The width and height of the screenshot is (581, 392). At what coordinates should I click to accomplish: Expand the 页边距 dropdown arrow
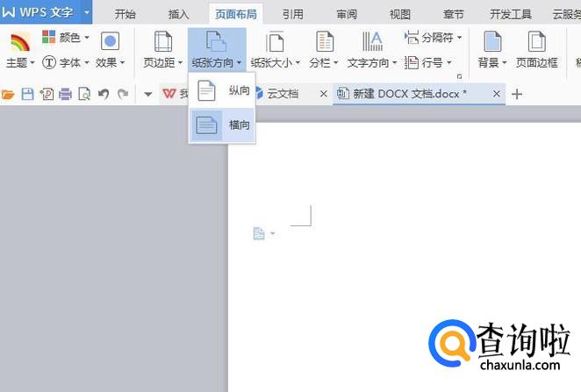181,63
